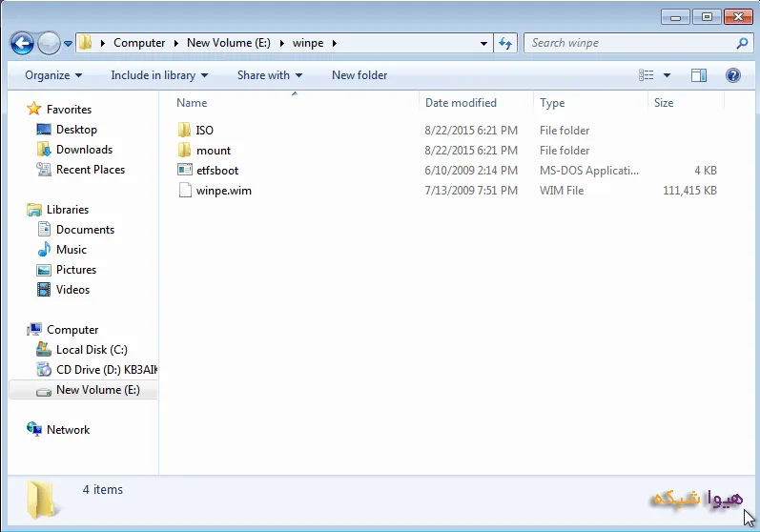
Task: Show the preview pane
Action: click(698, 75)
